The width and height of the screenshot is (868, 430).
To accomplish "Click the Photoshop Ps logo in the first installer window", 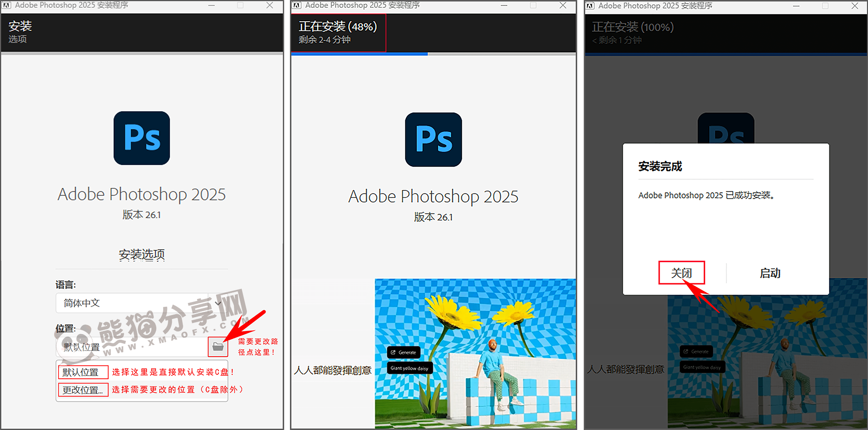I will [x=141, y=138].
